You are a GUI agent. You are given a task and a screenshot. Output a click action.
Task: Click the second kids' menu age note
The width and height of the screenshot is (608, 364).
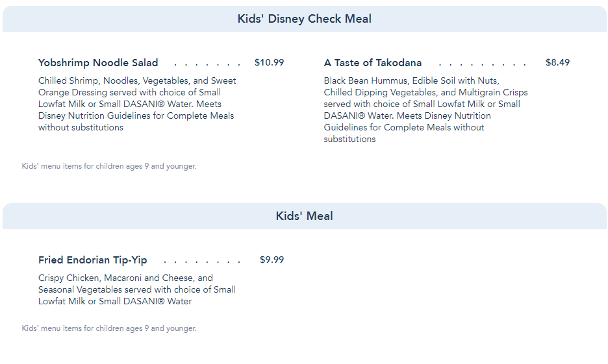tap(109, 328)
